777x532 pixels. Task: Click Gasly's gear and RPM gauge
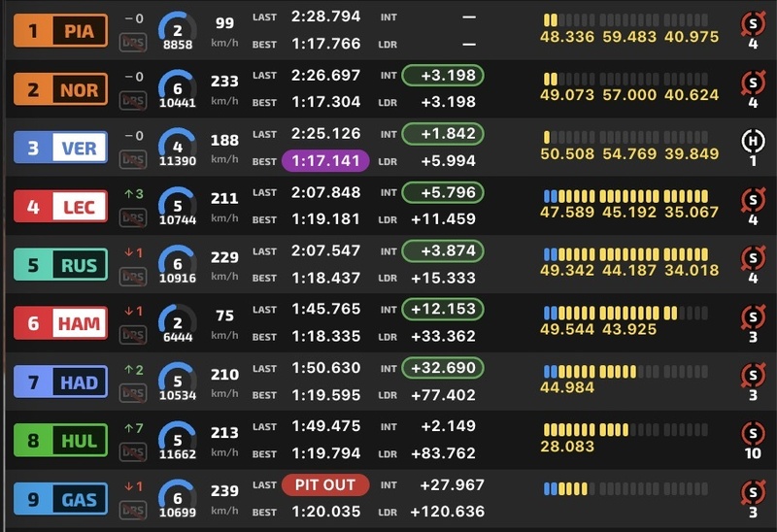[x=178, y=499]
